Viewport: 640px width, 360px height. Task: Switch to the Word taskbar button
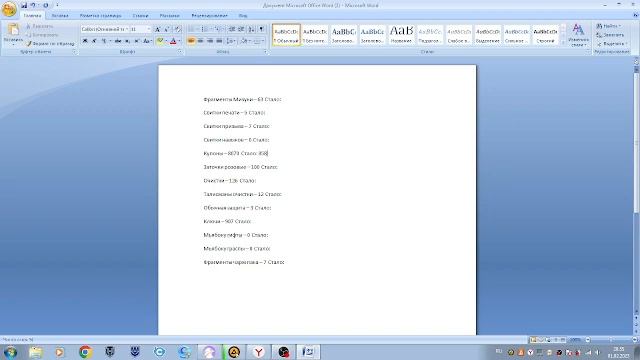click(308, 352)
